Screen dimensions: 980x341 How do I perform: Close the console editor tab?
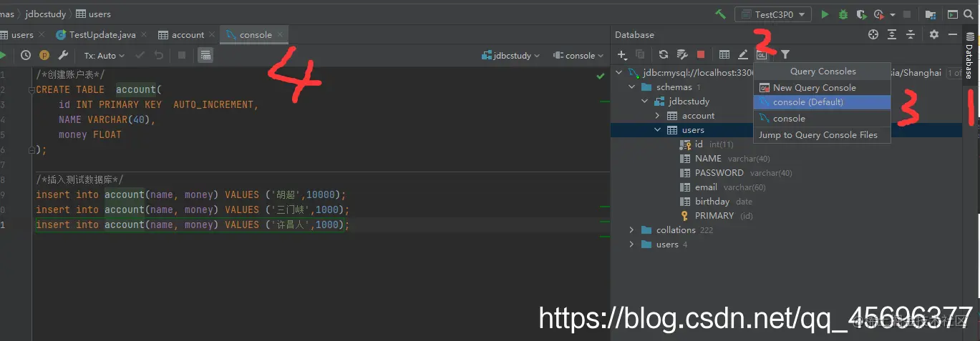tap(281, 35)
